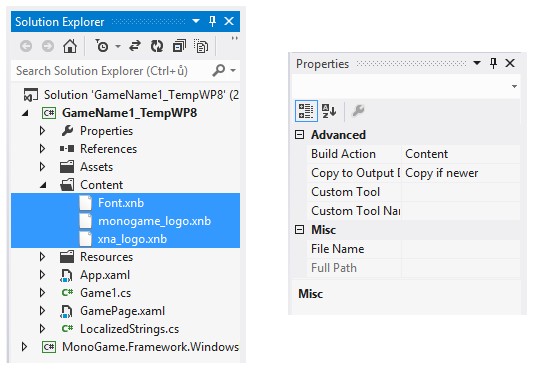Open the Properties object selector dropdown

pyautogui.click(x=514, y=86)
